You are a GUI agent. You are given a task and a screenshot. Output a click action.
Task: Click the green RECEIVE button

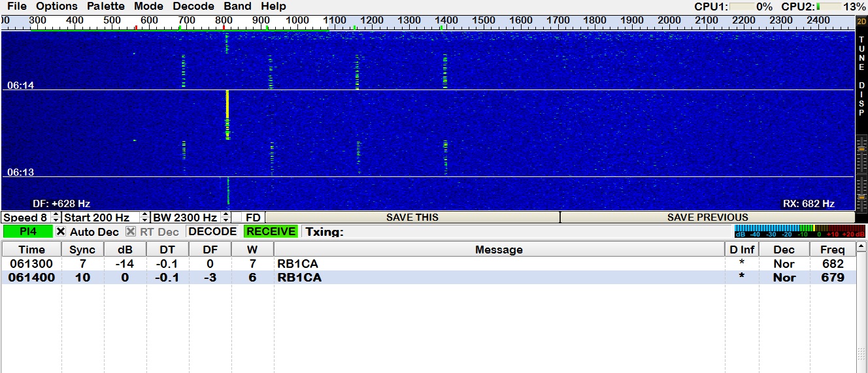pos(271,231)
